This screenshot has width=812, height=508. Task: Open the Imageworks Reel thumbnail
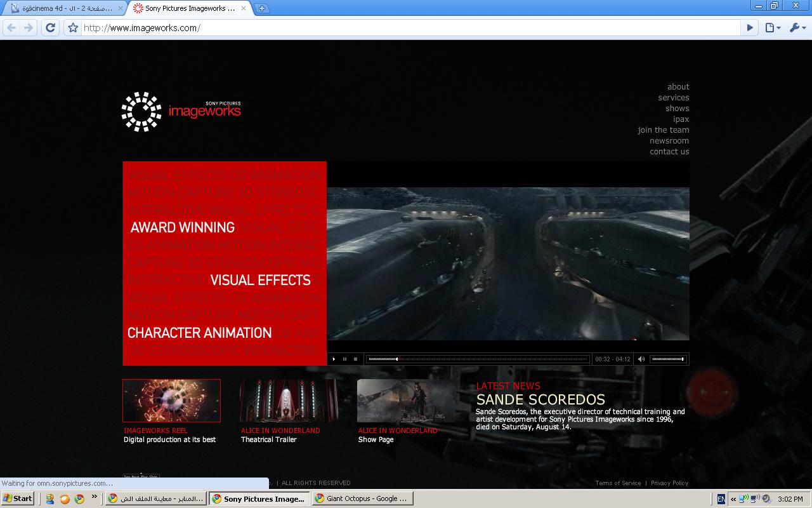click(171, 401)
